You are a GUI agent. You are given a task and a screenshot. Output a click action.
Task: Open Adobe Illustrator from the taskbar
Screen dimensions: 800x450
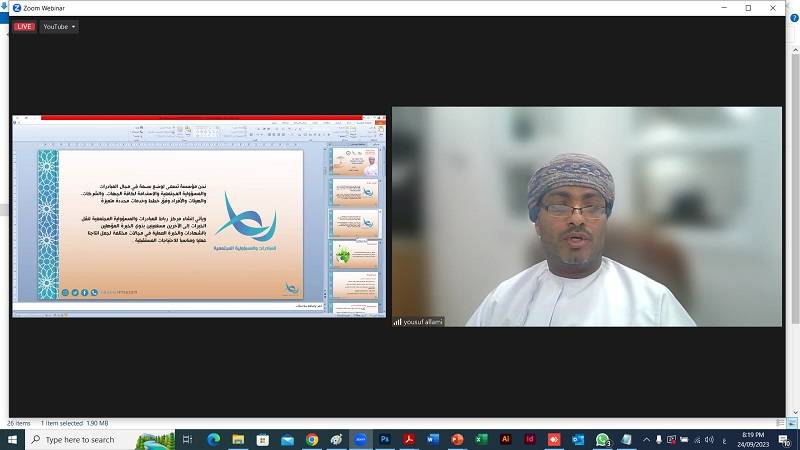pos(506,439)
